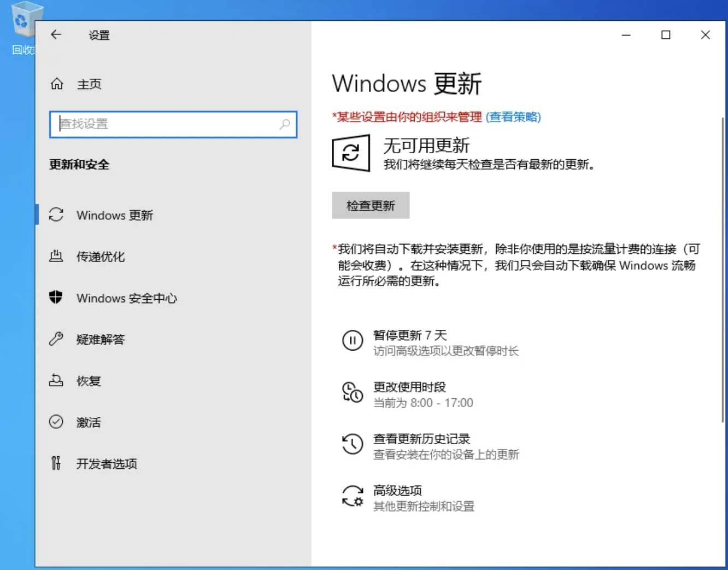Click the advanced options gear icon
728x570 pixels.
point(353,496)
